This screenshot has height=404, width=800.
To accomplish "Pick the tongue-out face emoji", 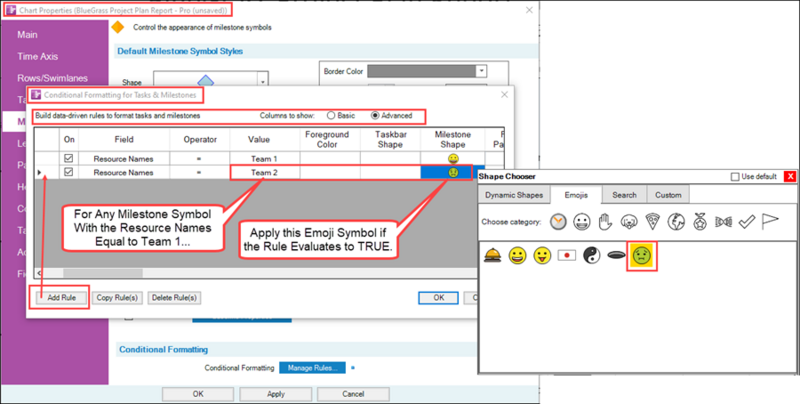I will tap(542, 255).
